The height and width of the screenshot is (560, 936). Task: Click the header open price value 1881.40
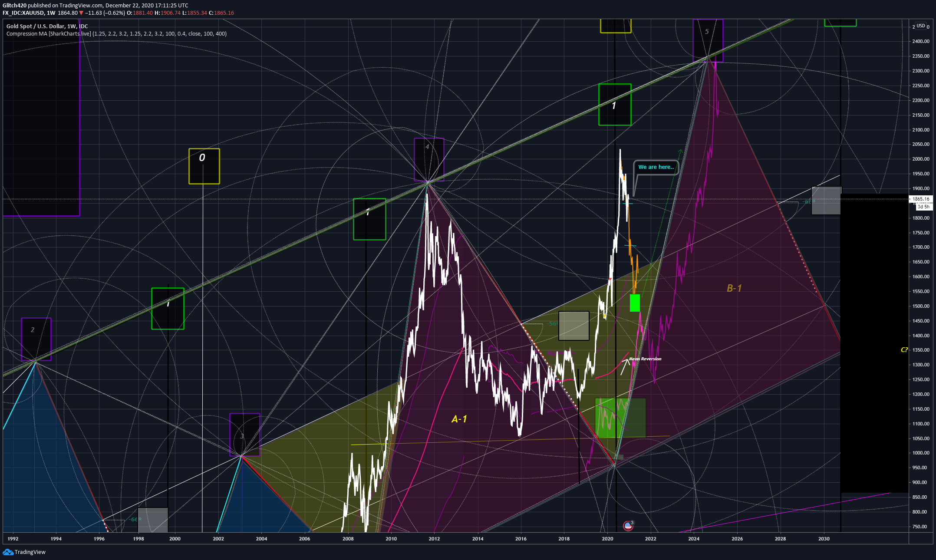point(143,13)
